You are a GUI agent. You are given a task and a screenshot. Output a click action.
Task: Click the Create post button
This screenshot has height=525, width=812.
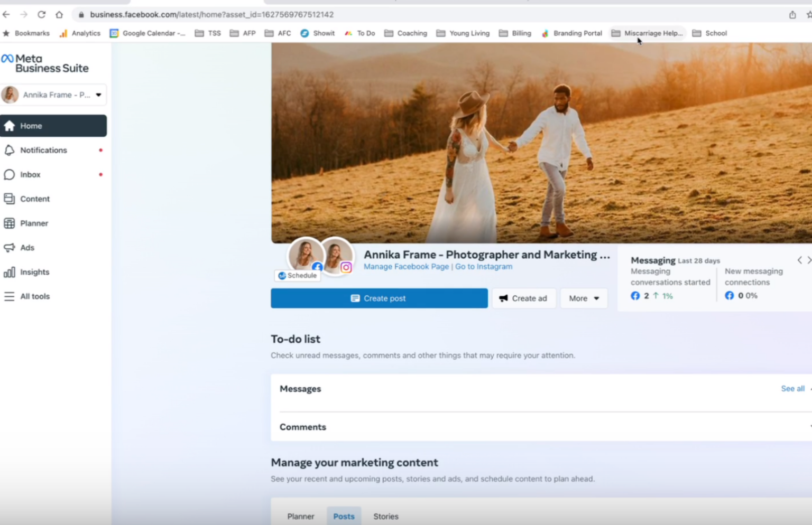(379, 298)
